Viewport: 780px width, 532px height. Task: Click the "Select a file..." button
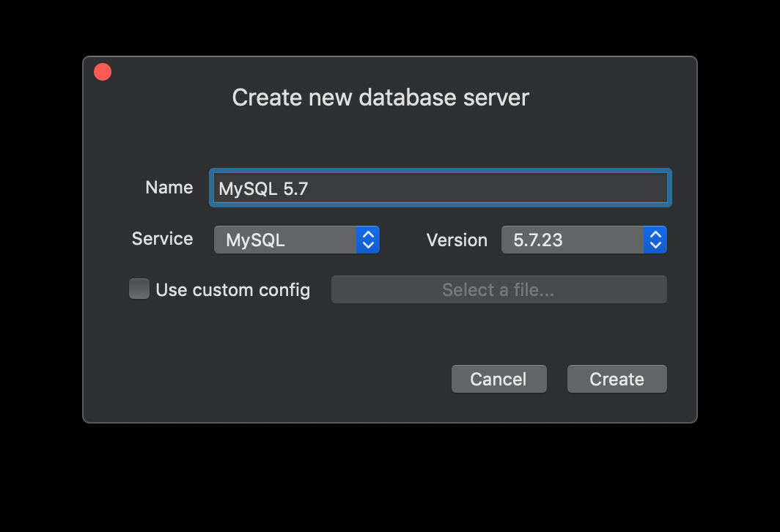pyautogui.click(x=498, y=290)
